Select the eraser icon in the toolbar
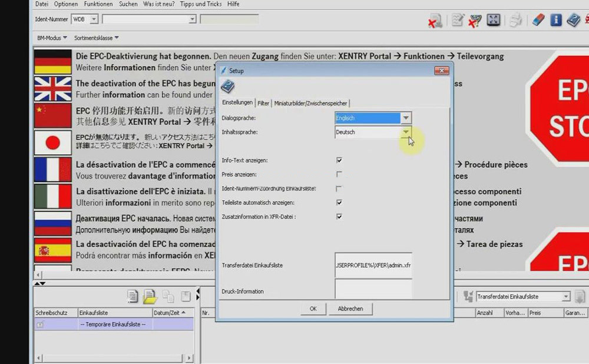The height and width of the screenshot is (364, 589). point(538,20)
